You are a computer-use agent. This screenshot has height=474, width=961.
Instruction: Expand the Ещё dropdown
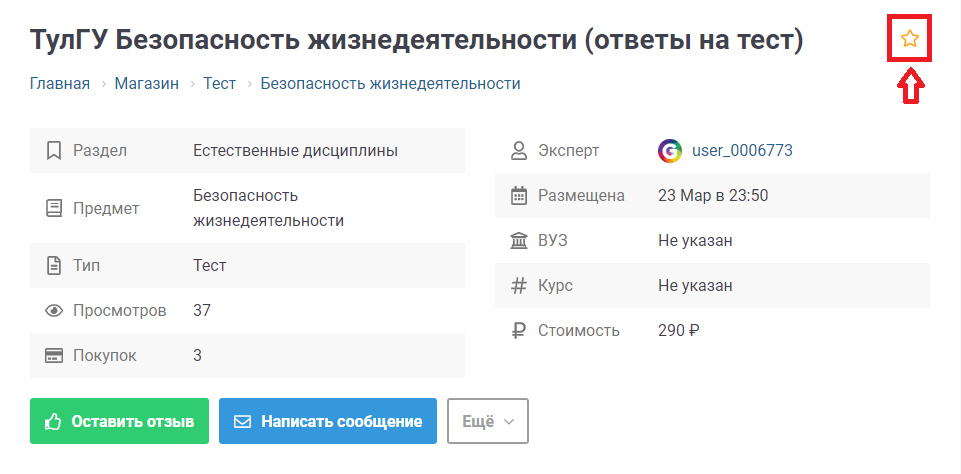pos(488,422)
